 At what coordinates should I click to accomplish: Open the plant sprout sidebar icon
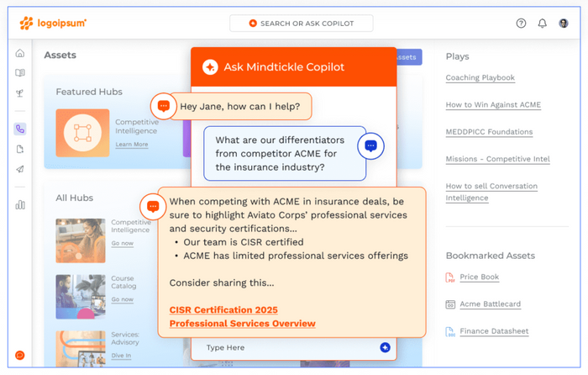20,92
